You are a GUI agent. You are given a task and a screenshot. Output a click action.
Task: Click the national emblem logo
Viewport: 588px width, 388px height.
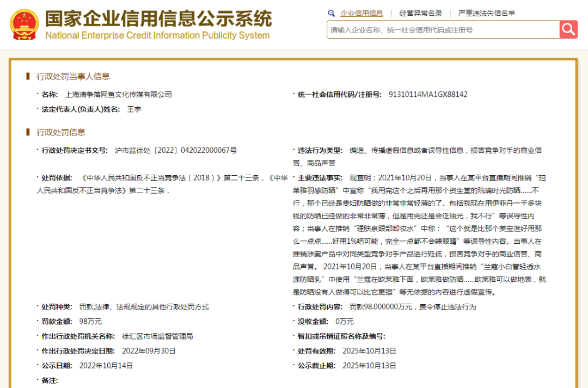click(x=25, y=24)
